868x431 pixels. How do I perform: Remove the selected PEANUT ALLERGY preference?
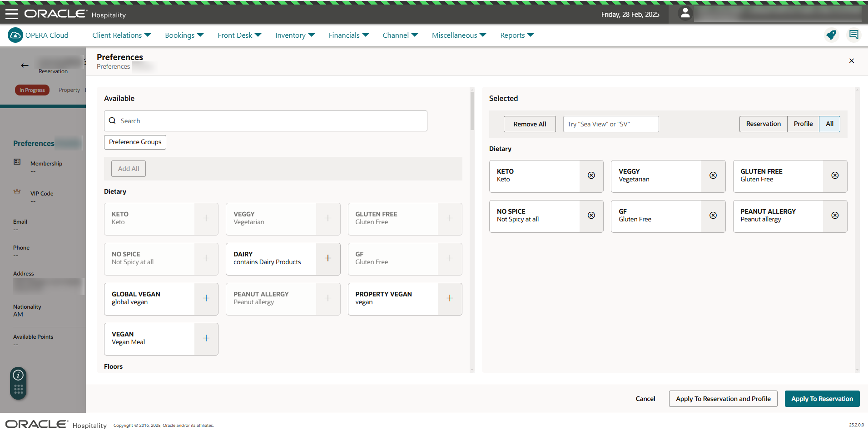pyautogui.click(x=835, y=215)
